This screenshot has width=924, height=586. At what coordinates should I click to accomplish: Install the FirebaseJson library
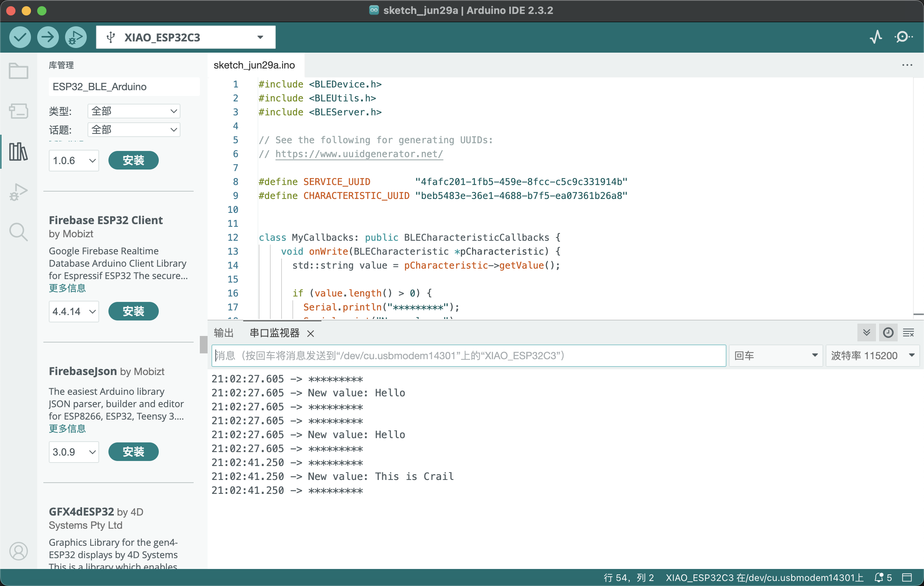[x=133, y=452]
